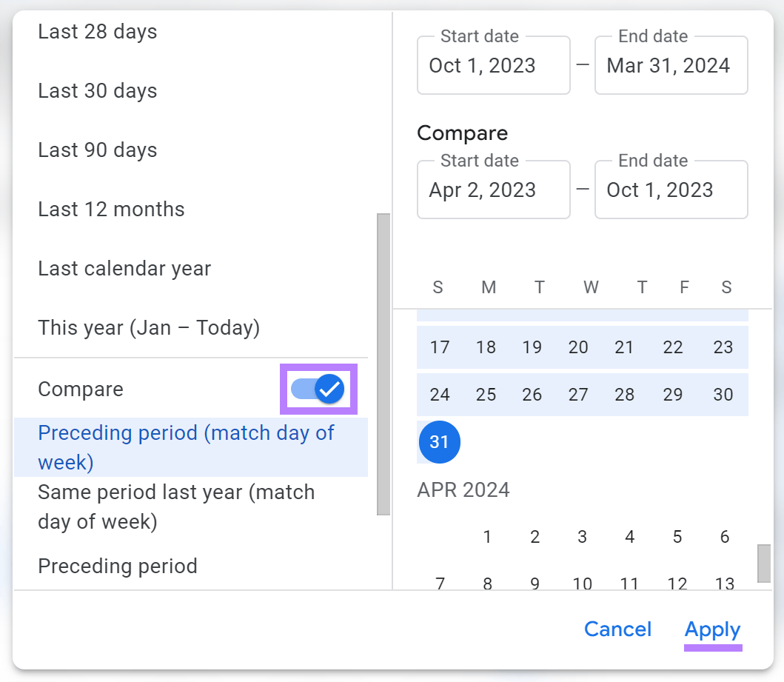Viewport: 784px width, 682px height.
Task: Cancel the date range changes
Action: point(618,629)
